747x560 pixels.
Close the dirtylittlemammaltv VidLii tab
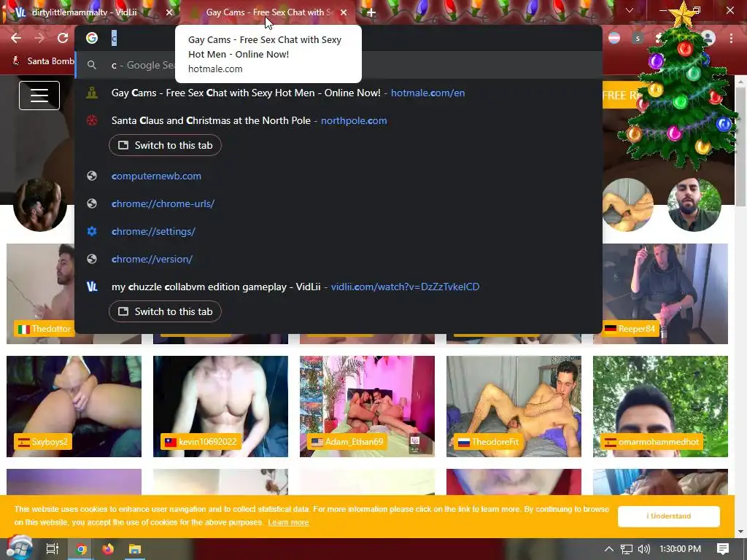[169, 12]
